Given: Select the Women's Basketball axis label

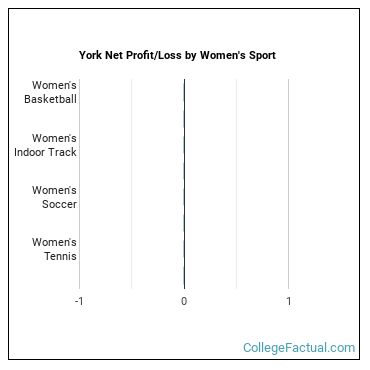Looking at the screenshot, I should [50, 92].
